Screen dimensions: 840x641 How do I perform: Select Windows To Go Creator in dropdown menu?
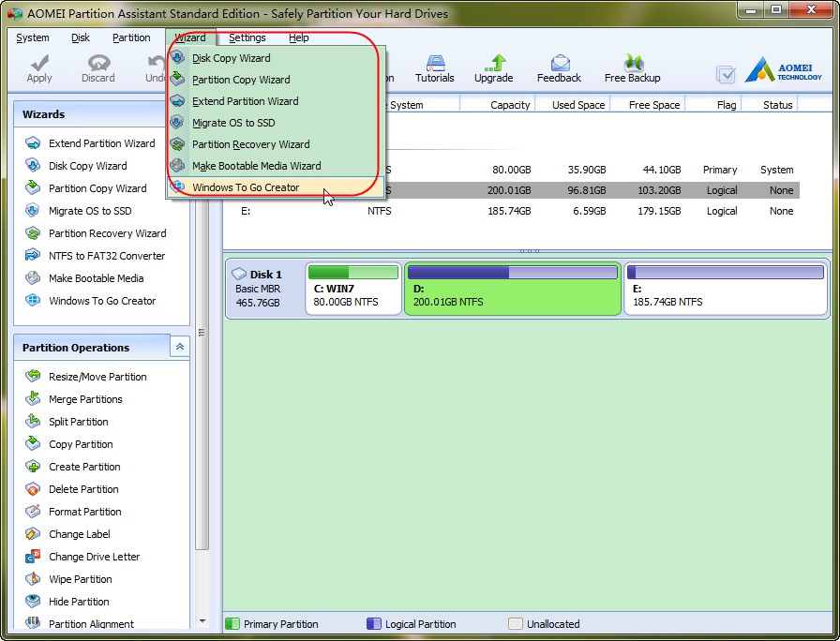[275, 187]
